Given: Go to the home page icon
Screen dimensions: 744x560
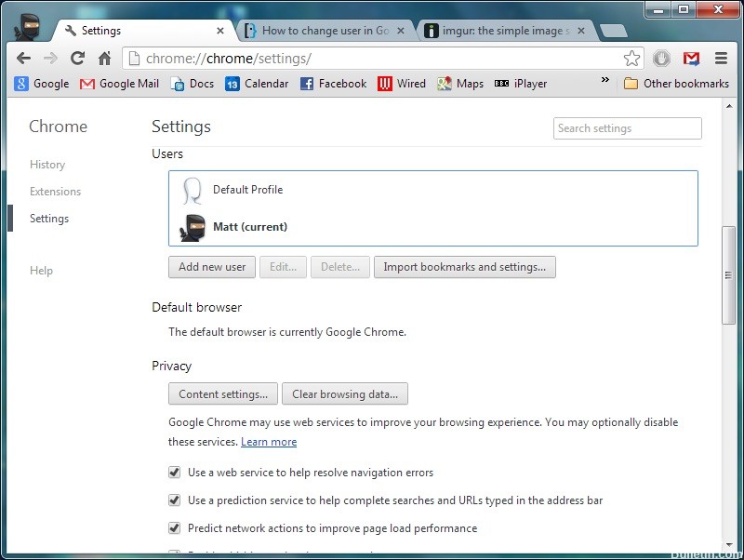Looking at the screenshot, I should 104,59.
